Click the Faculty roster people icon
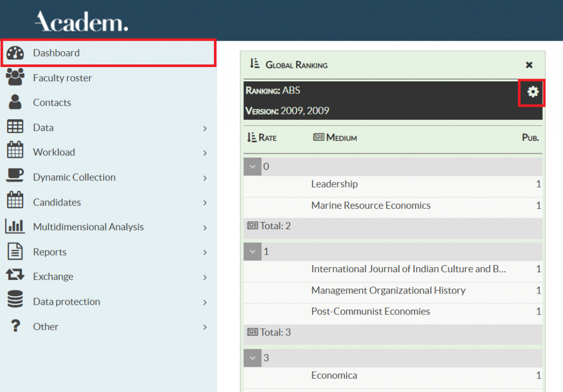Image resolution: width=563 pixels, height=392 pixels. 15,78
